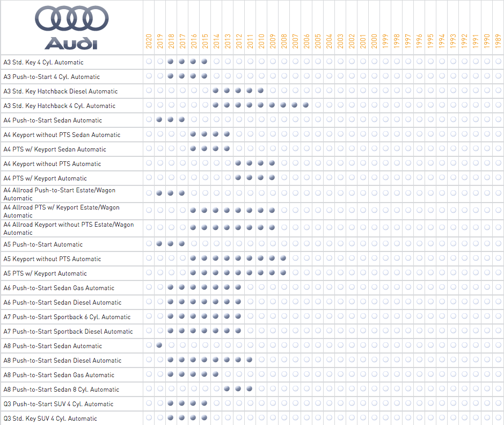Click the Audi four-rings logo
Screen dimensions: 504x425
coord(71,20)
